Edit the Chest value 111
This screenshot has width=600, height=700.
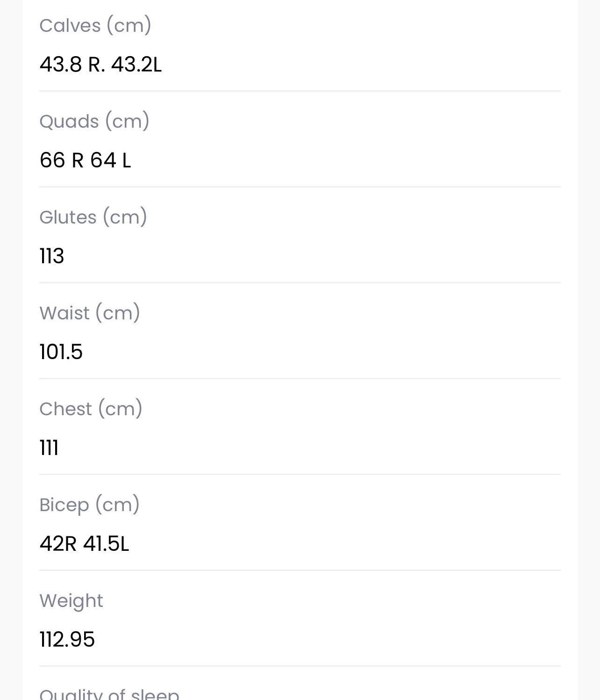pos(49,447)
